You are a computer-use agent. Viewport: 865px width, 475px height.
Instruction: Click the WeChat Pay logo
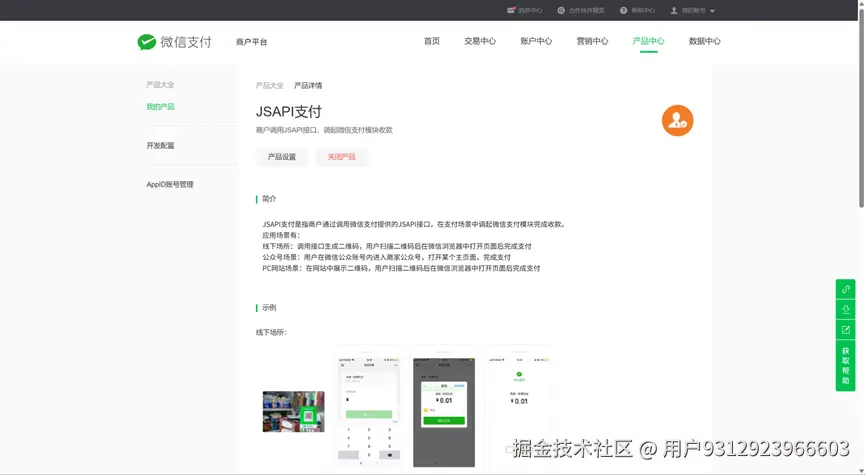pyautogui.click(x=174, y=42)
